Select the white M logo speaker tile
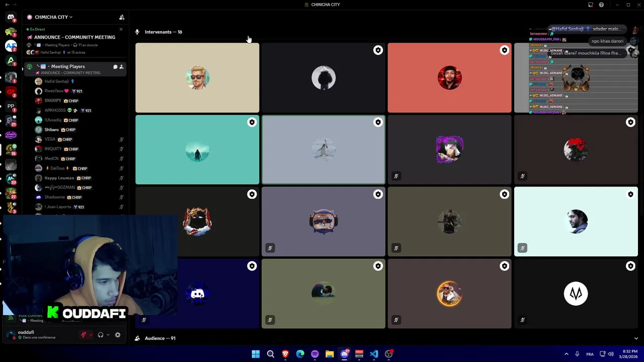The width and height of the screenshot is (644, 362). point(576,294)
